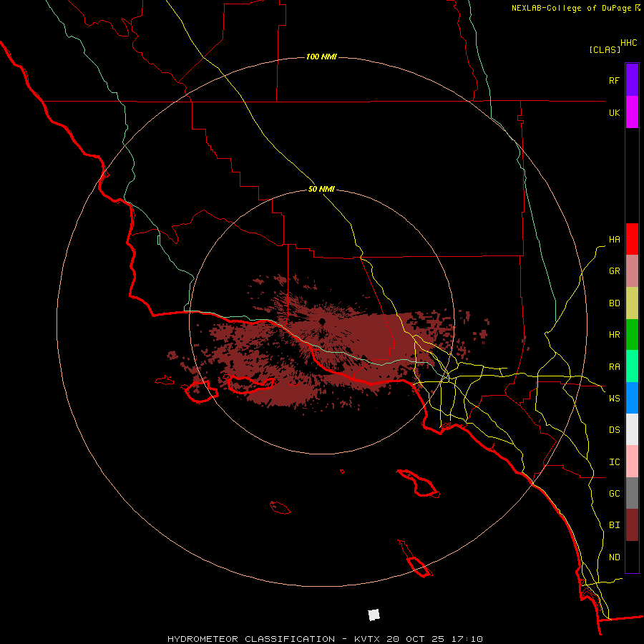Screen dimensions: 644x644
Task: Select the IC pink legend swatch
Action: tap(632, 462)
